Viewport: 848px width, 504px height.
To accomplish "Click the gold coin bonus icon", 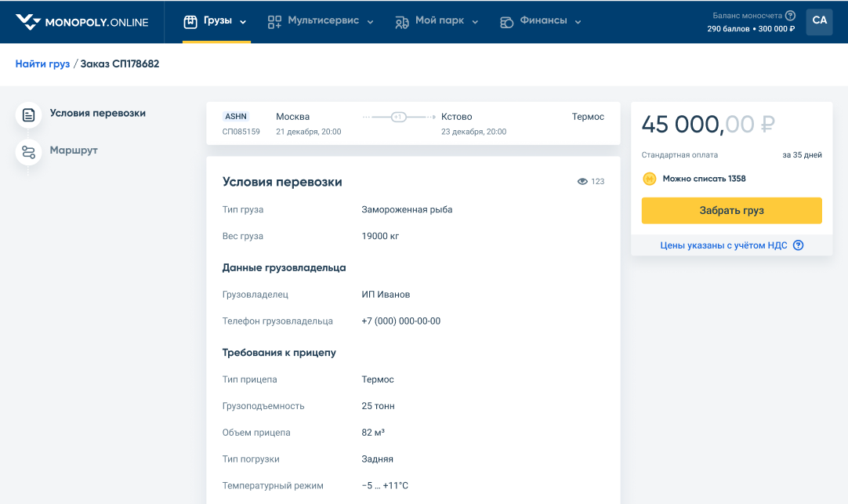I will [x=650, y=179].
